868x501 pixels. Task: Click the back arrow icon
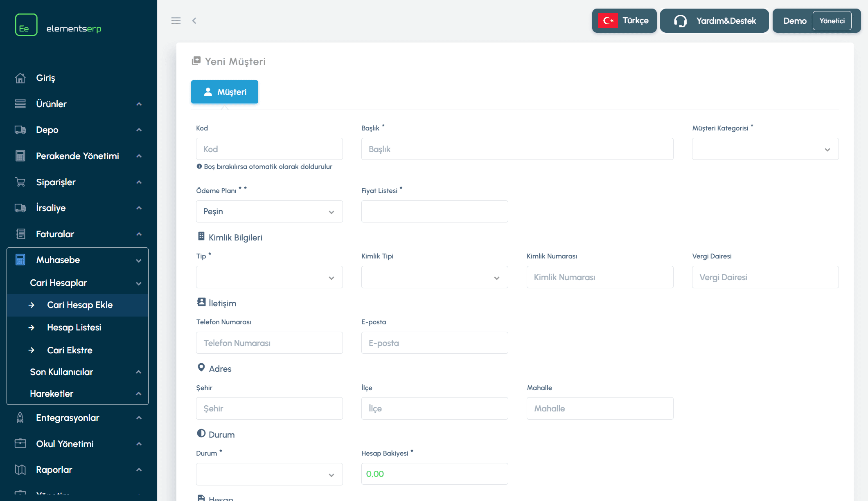click(x=194, y=21)
